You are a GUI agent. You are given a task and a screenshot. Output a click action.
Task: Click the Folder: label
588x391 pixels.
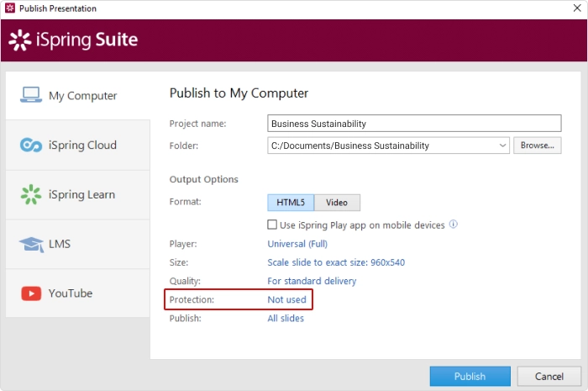[184, 145]
